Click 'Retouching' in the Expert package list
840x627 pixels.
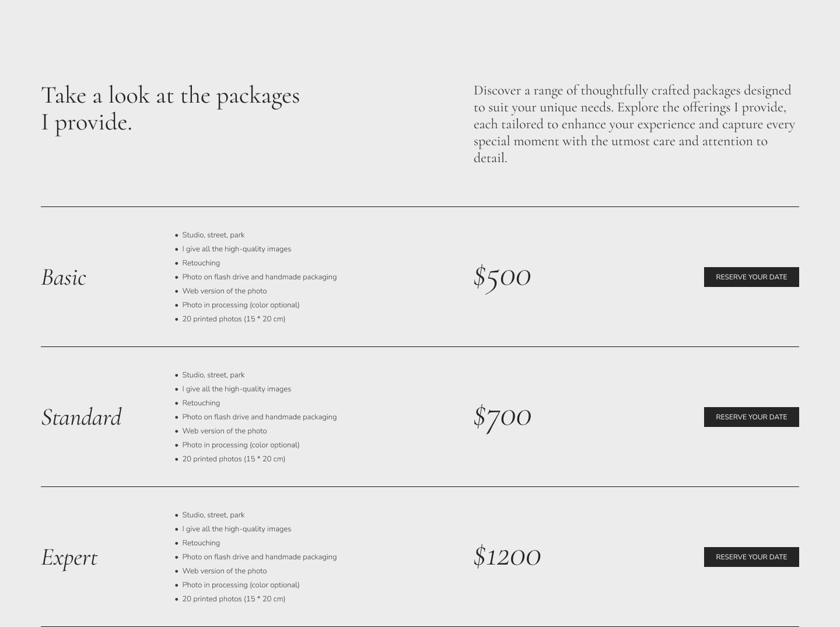[x=201, y=543]
